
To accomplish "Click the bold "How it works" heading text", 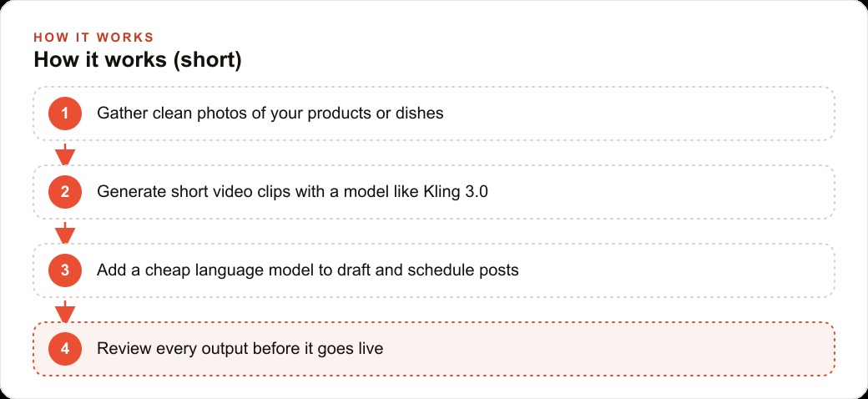I will [x=100, y=60].
